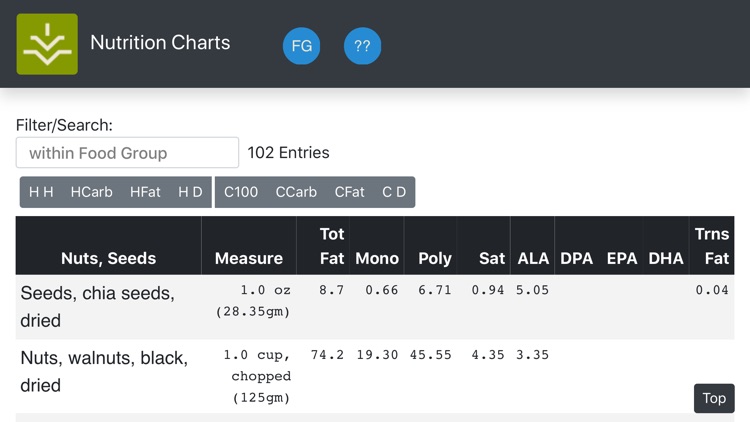This screenshot has height=422, width=750.
Task: Select the C D view button
Action: coord(394,192)
